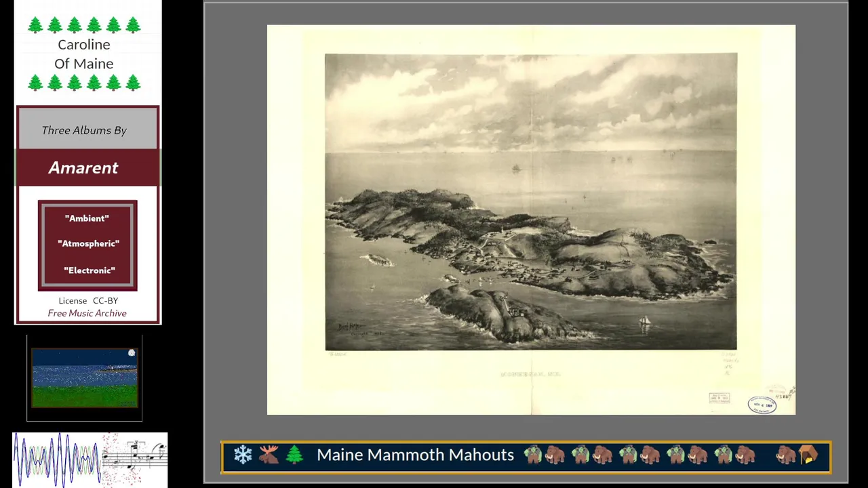Click the oval library stamp on the map
This screenshot has width=868, height=488.
pos(762,405)
